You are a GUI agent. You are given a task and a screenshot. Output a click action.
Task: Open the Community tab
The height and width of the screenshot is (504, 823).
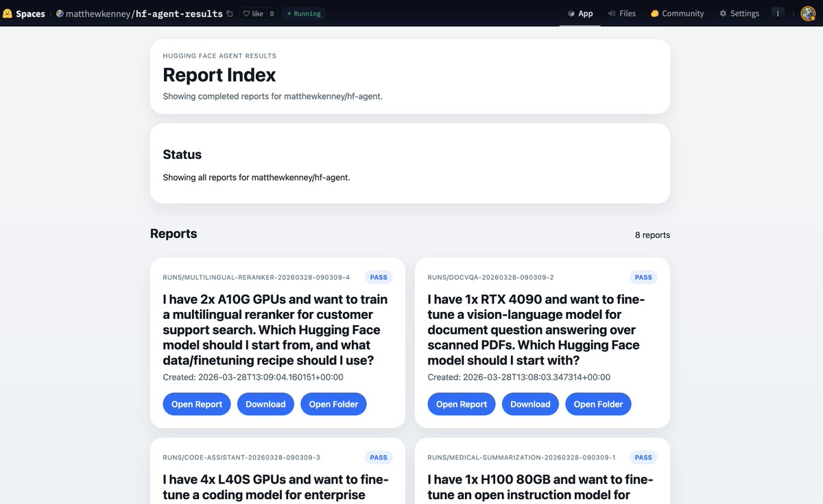pyautogui.click(x=677, y=14)
